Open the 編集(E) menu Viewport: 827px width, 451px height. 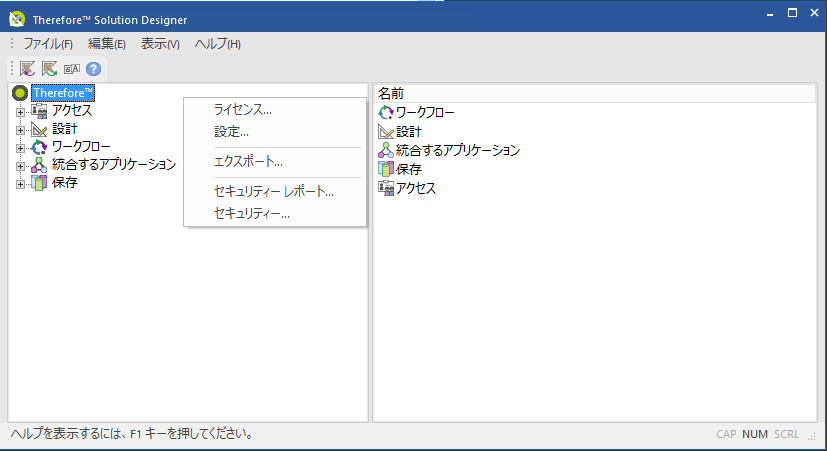107,44
